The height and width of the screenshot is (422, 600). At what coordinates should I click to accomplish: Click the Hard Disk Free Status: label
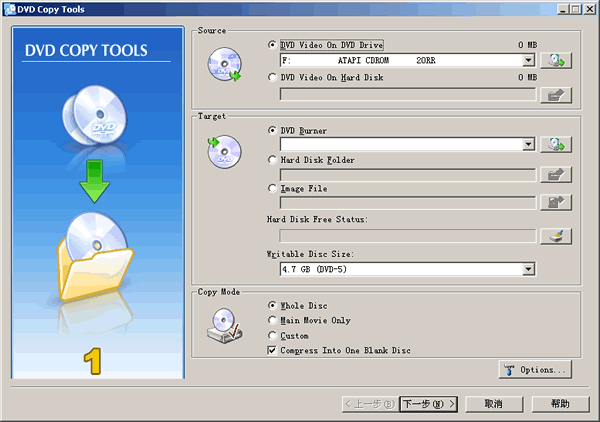[x=317, y=219]
